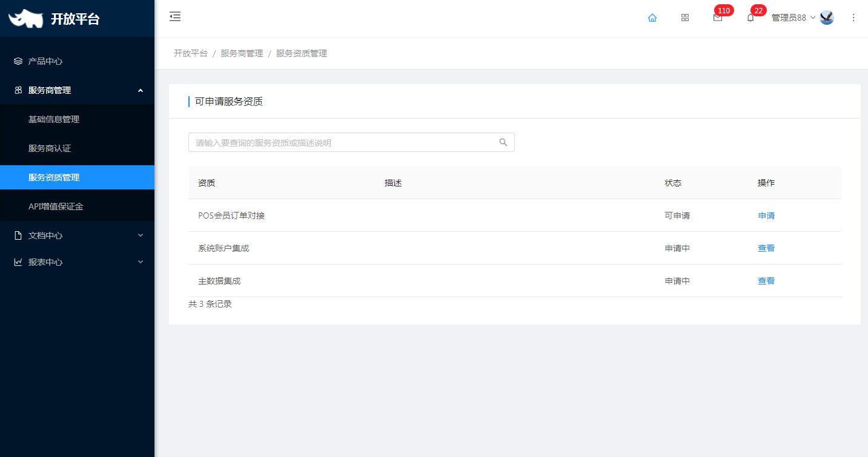
Task: Click the 产品中心 layers icon
Action: (18, 61)
